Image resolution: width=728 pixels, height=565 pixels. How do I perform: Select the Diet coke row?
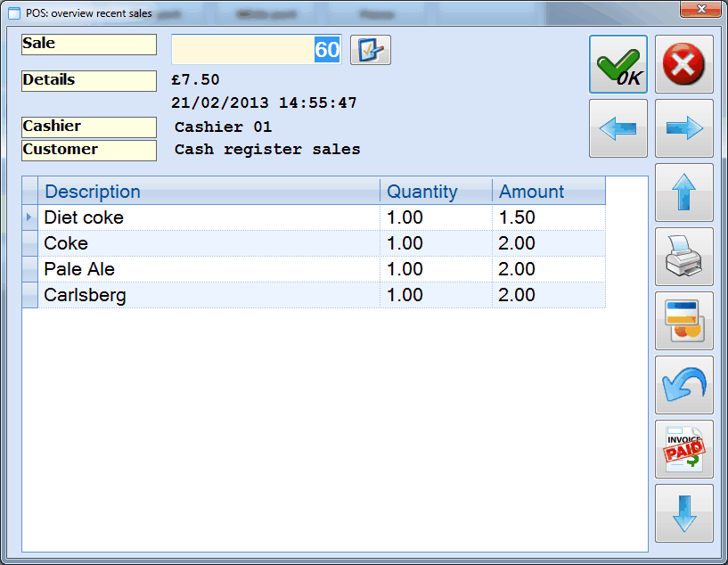[x=209, y=217]
